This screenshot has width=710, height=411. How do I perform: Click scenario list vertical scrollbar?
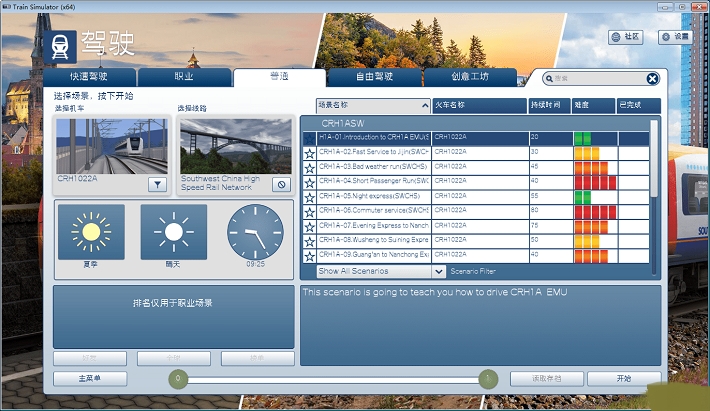pos(653,158)
